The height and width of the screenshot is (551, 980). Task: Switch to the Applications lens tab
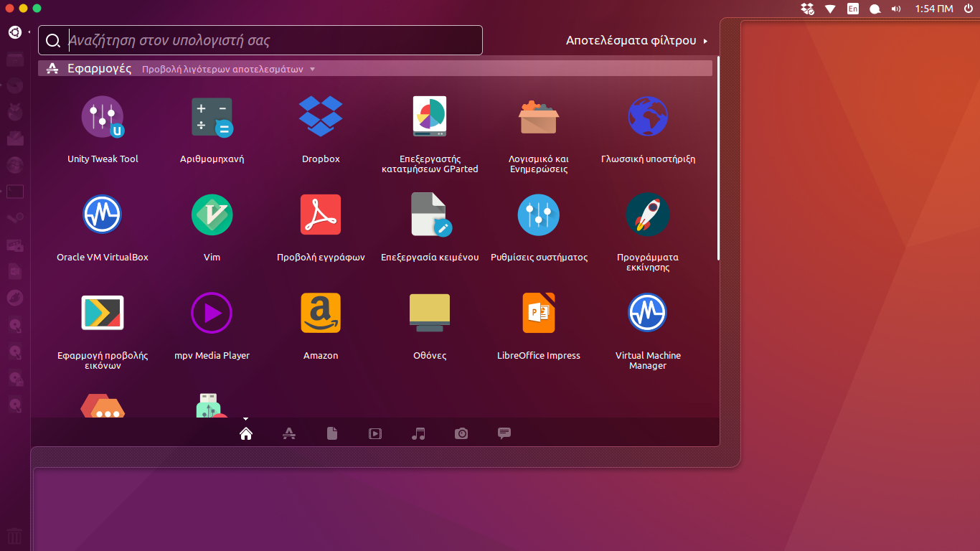point(289,433)
